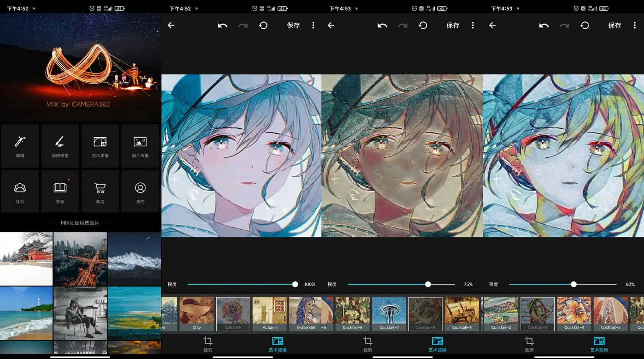Screen dimensions: 644x359
Task: Open the 编辑 editing tool on home screen
Action: pyautogui.click(x=20, y=146)
